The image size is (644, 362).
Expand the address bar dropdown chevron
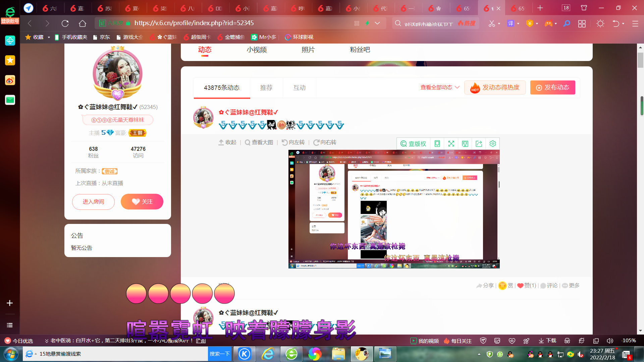pos(377,23)
